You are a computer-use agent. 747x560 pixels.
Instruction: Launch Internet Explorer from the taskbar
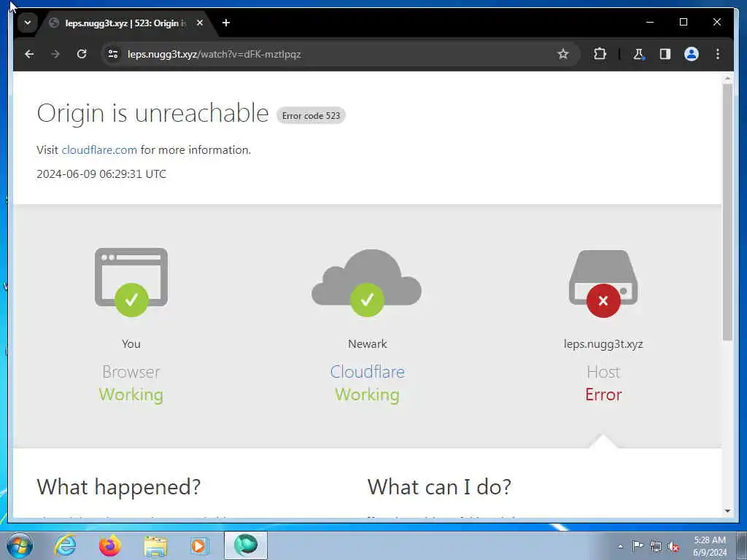65,545
